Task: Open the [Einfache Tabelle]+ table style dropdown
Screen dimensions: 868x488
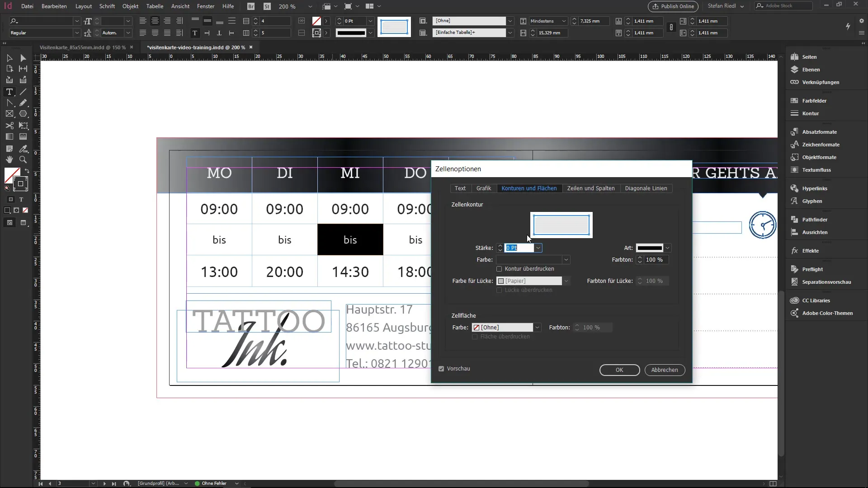Action: [x=510, y=33]
